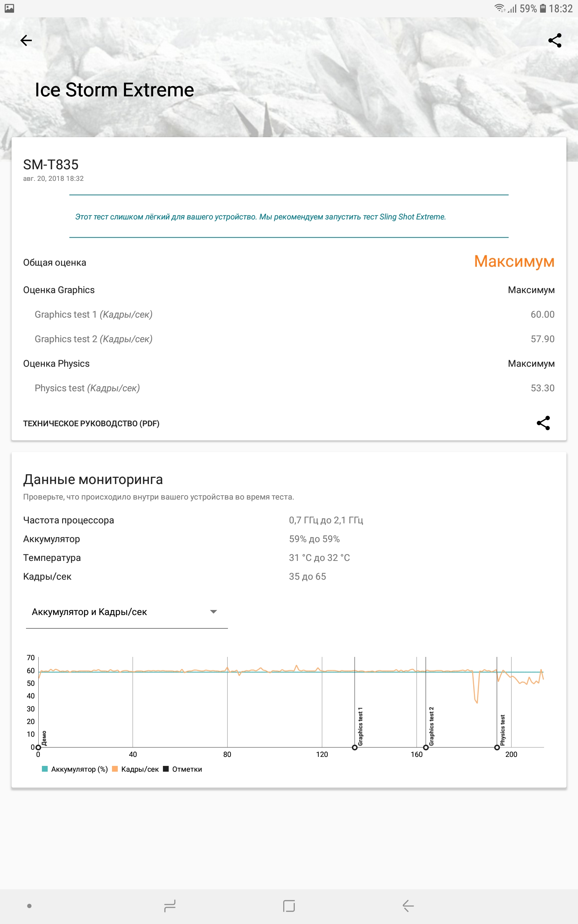Go back using the top-left arrow
The width and height of the screenshot is (578, 924).
tap(26, 40)
